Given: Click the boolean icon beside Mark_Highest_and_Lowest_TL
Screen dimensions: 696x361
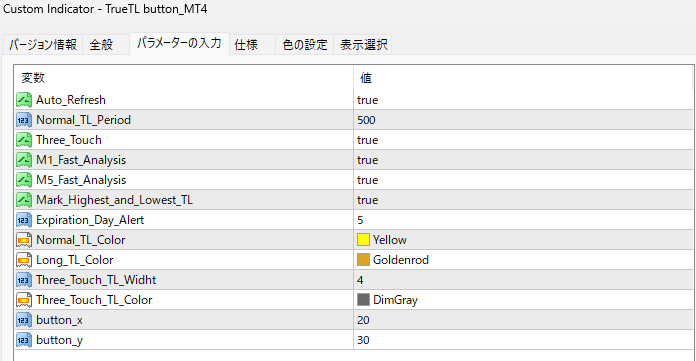Looking at the screenshot, I should (24, 200).
